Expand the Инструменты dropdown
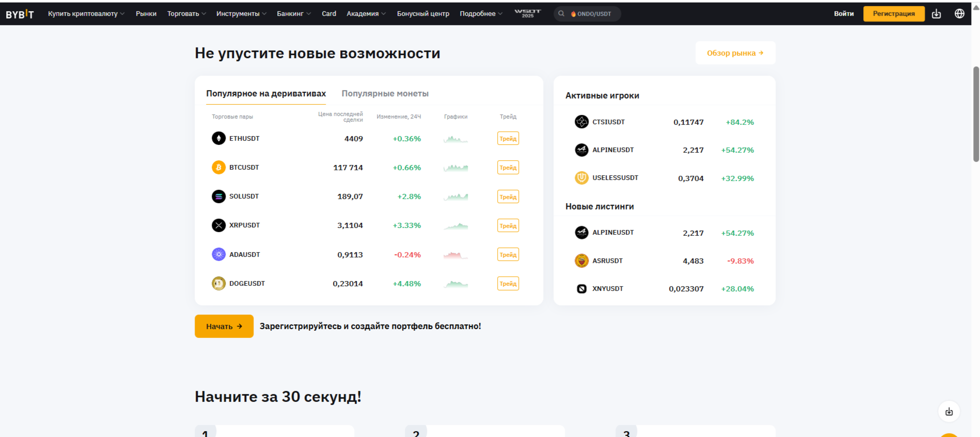Screen dimensions: 980x437 (x=241, y=14)
